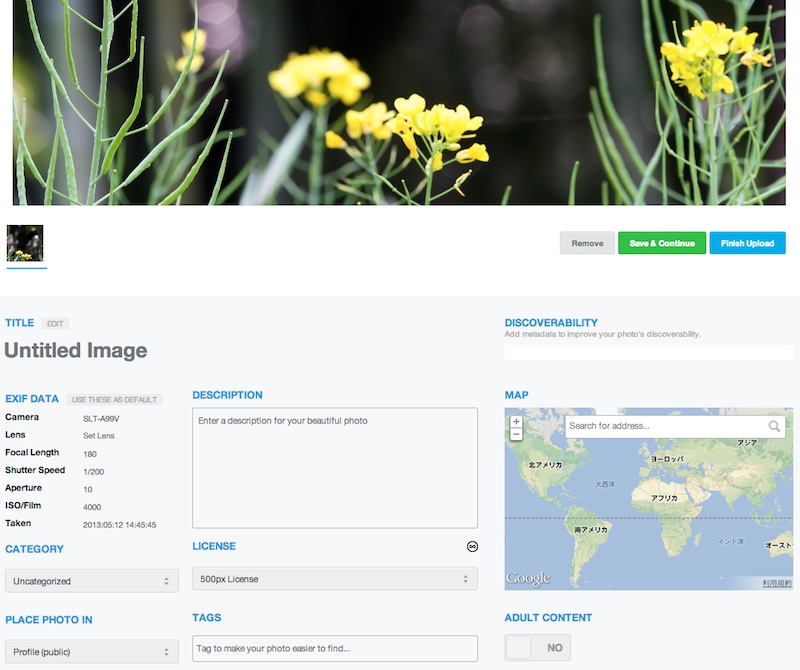Open the Place Photo In dropdown

pyautogui.click(x=91, y=652)
